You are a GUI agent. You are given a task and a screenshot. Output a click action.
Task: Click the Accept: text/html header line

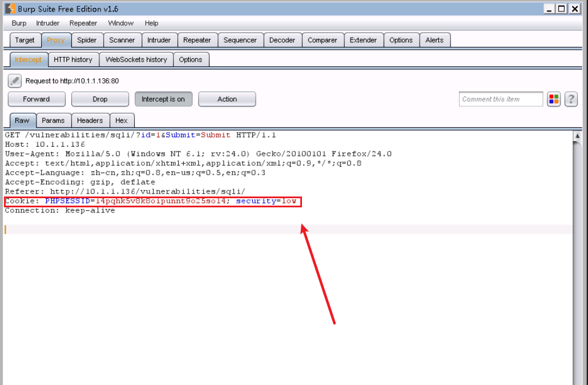coord(183,163)
